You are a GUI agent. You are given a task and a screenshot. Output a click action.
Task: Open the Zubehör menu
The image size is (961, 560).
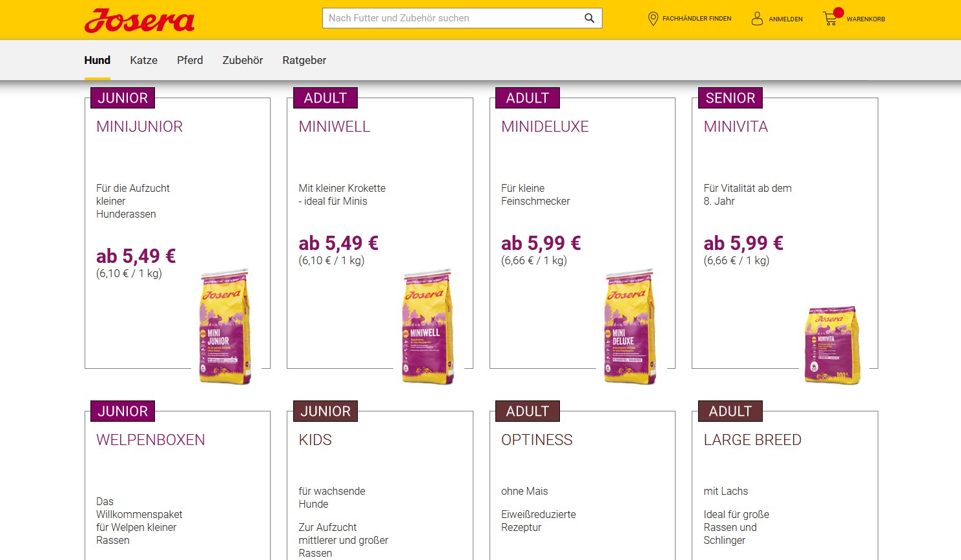coord(243,60)
